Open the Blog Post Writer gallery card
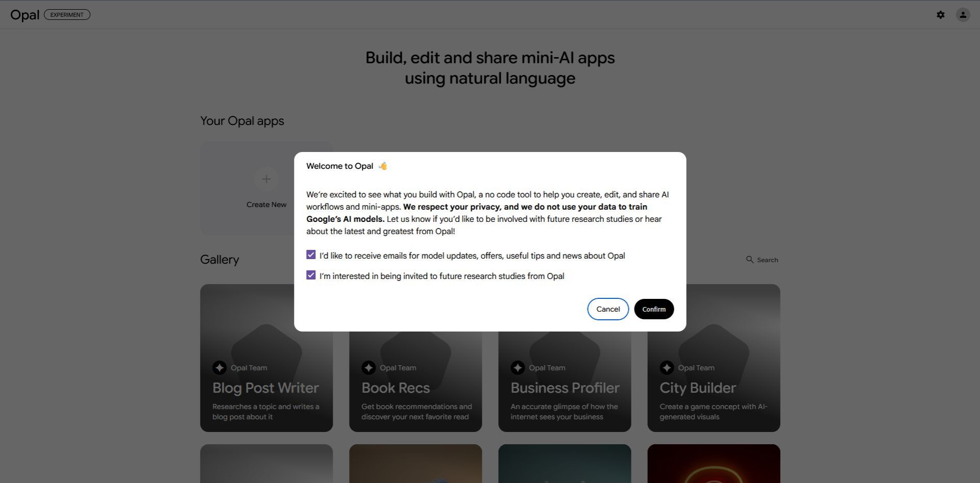 [x=266, y=388]
